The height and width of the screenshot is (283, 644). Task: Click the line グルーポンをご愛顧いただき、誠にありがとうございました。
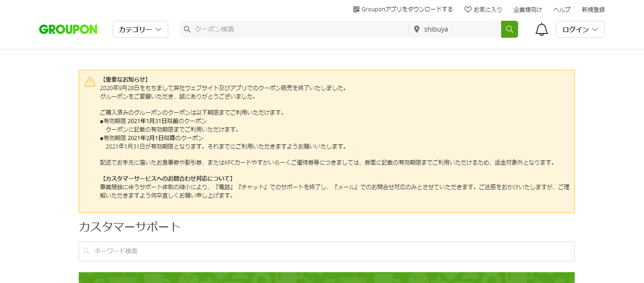178,97
